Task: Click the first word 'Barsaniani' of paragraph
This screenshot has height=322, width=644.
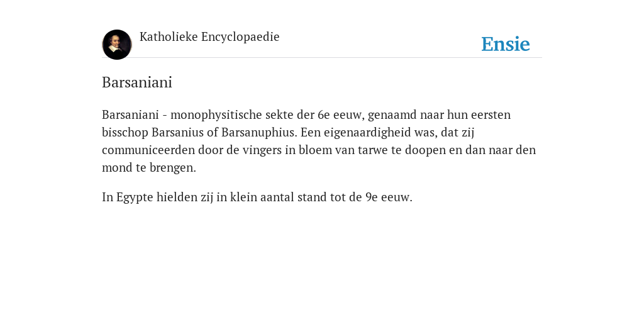Action: click(x=130, y=114)
